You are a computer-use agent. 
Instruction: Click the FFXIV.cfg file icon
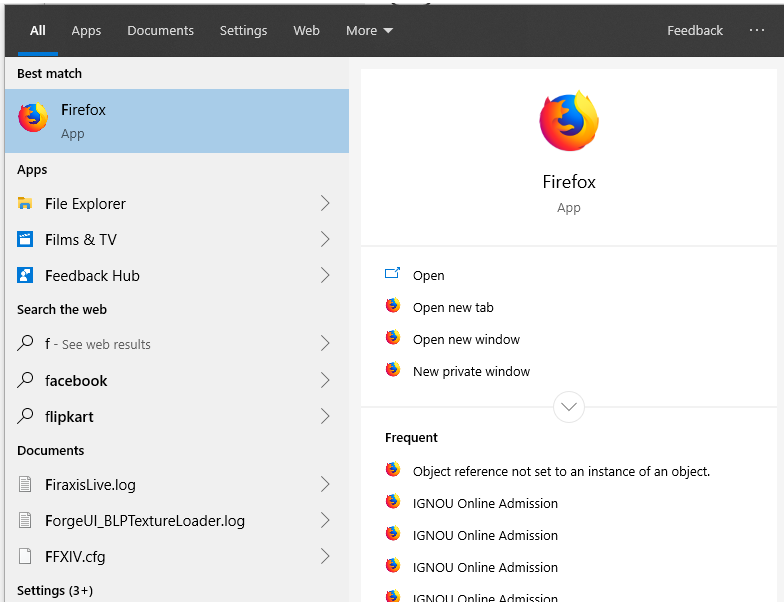tap(25, 556)
